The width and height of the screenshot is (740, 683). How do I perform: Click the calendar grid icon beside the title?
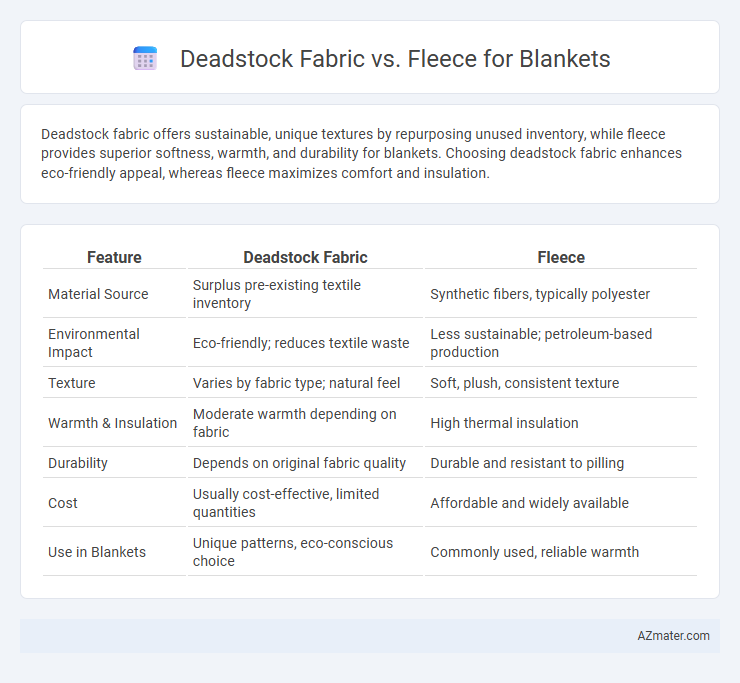pyautogui.click(x=145, y=59)
